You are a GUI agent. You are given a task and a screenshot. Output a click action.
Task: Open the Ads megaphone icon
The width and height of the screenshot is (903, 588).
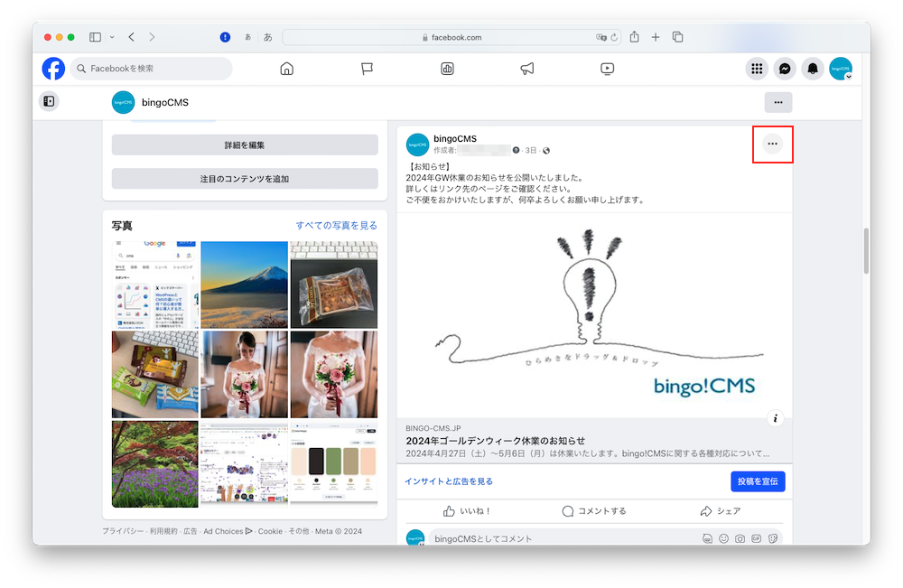pos(527,70)
